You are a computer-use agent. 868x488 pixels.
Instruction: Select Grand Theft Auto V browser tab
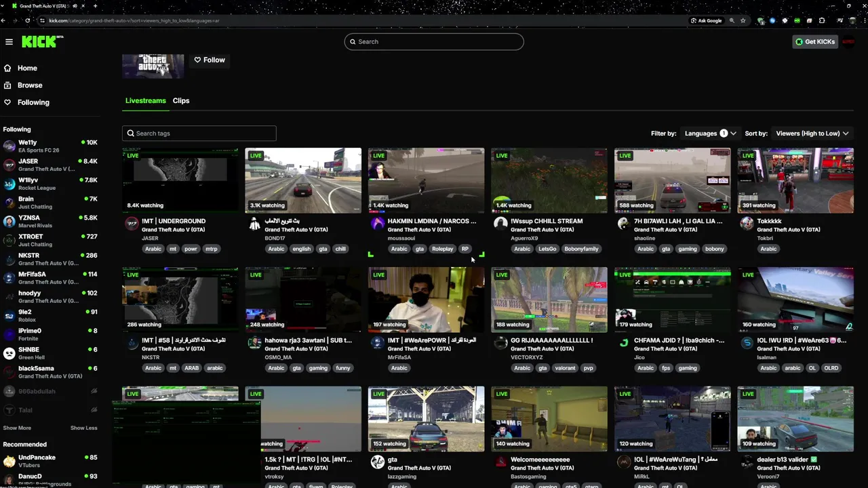pyautogui.click(x=46, y=6)
